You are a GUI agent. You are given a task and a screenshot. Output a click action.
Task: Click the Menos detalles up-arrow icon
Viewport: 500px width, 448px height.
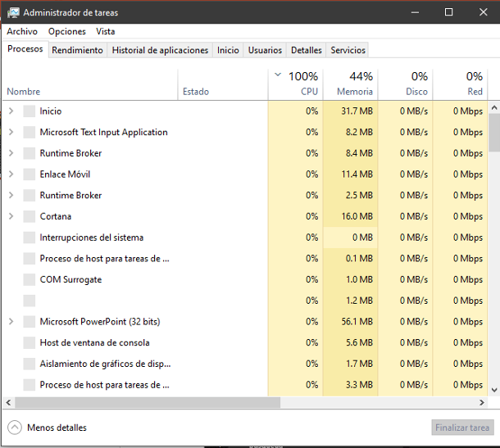(x=15, y=428)
